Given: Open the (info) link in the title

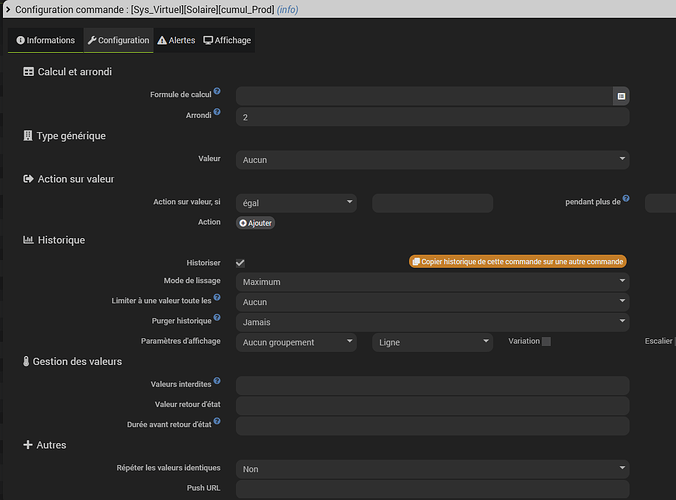Looking at the screenshot, I should coord(288,9).
